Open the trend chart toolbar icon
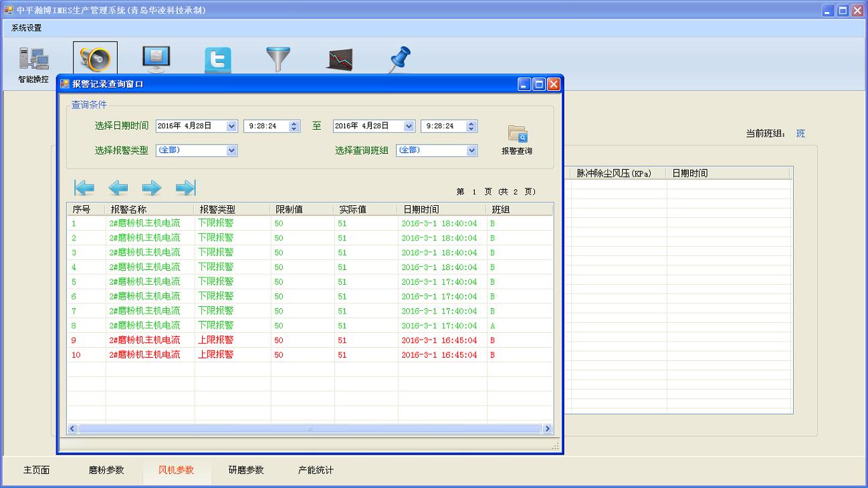The width and height of the screenshot is (868, 488). tap(340, 59)
